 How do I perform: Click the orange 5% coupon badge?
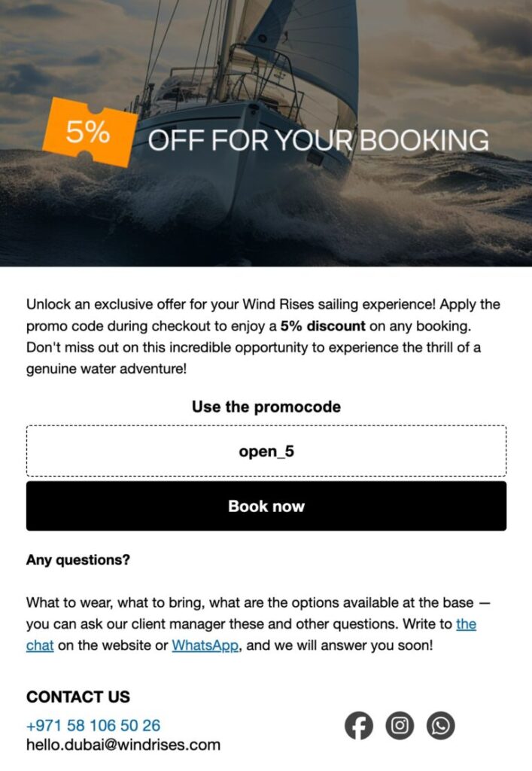(x=90, y=133)
